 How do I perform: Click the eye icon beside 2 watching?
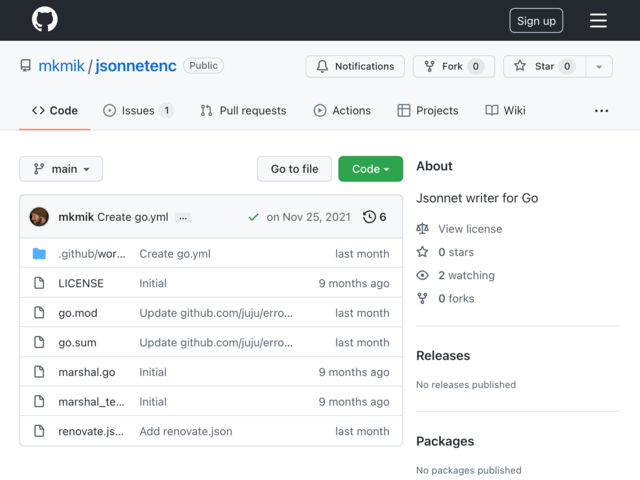click(422, 275)
